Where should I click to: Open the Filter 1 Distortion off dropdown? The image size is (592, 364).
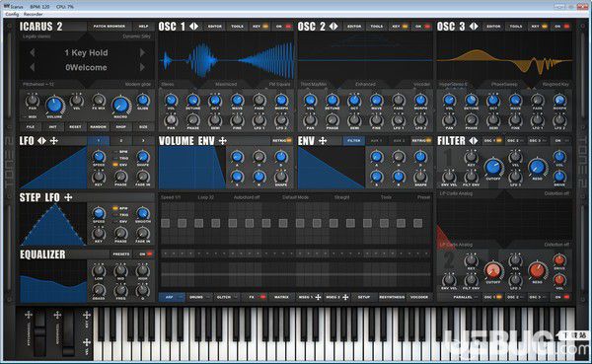click(556, 193)
